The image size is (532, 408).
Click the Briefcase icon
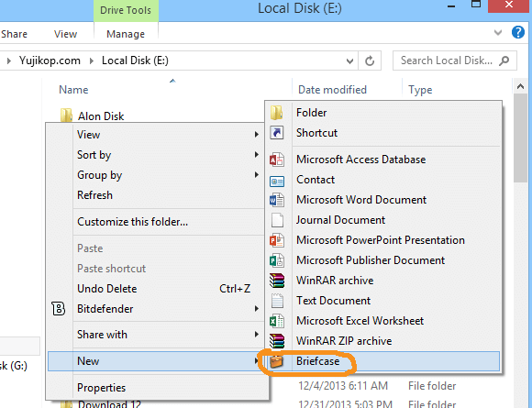click(276, 361)
